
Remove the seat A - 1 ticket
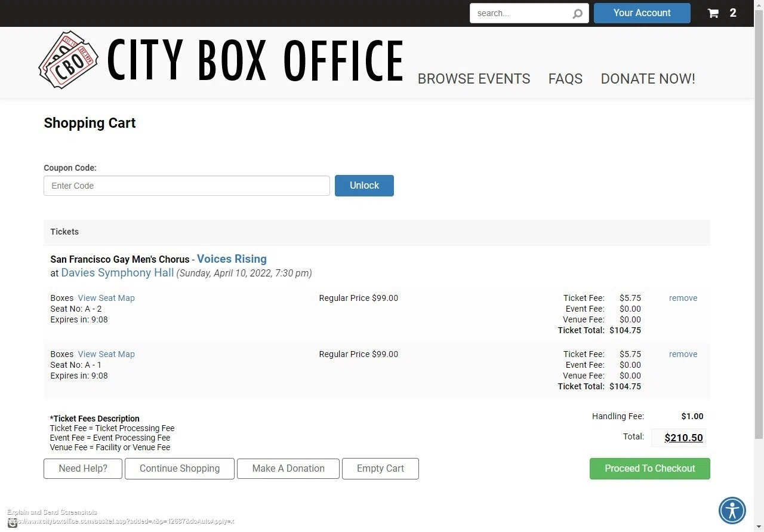683,354
